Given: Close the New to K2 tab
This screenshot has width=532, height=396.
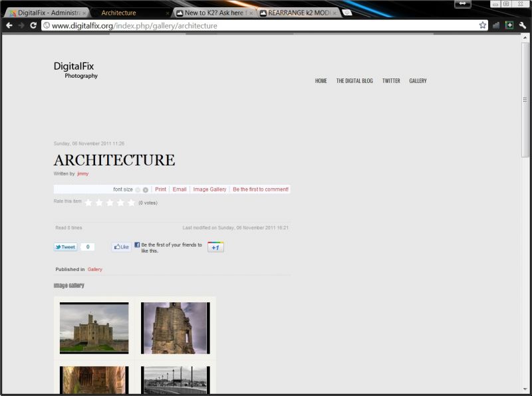Looking at the screenshot, I should click(x=251, y=13).
